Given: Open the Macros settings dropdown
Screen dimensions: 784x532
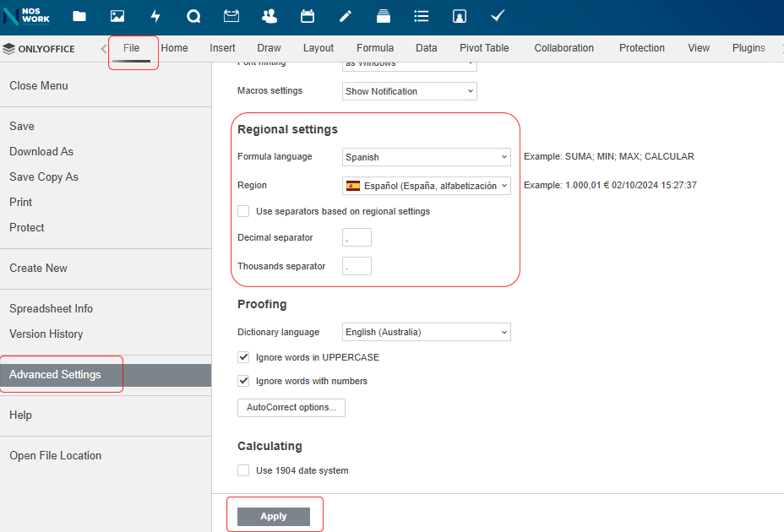Looking at the screenshot, I should 410,91.
